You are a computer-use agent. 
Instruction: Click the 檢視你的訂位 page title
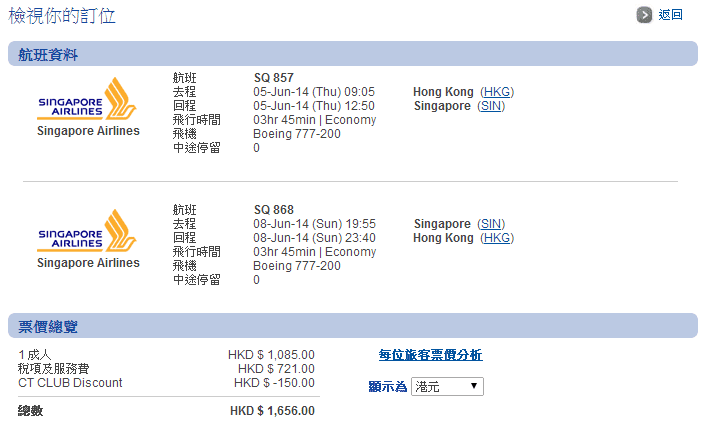(x=62, y=15)
